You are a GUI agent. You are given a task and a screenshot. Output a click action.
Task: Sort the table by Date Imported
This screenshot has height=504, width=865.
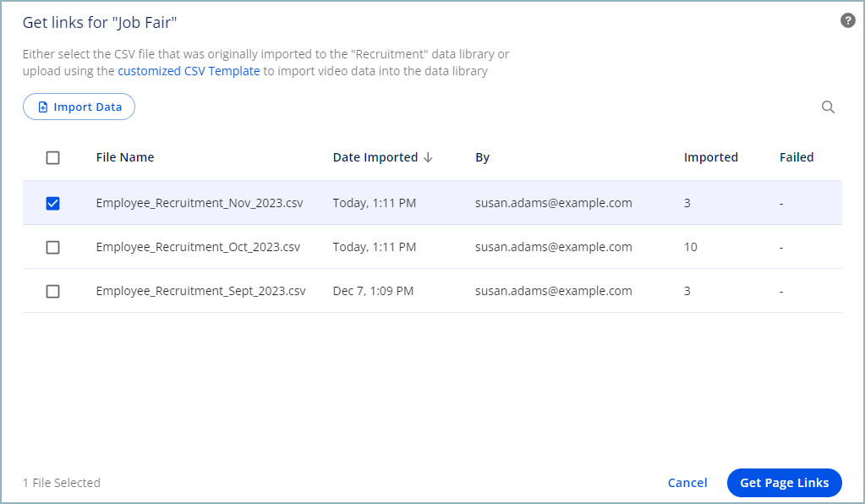pyautogui.click(x=375, y=157)
